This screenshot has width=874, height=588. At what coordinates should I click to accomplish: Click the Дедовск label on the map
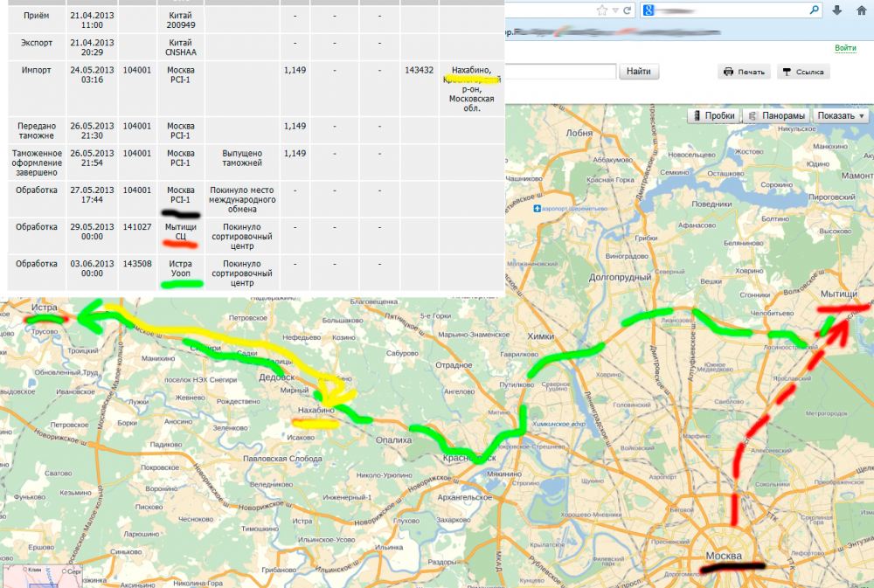(276, 377)
